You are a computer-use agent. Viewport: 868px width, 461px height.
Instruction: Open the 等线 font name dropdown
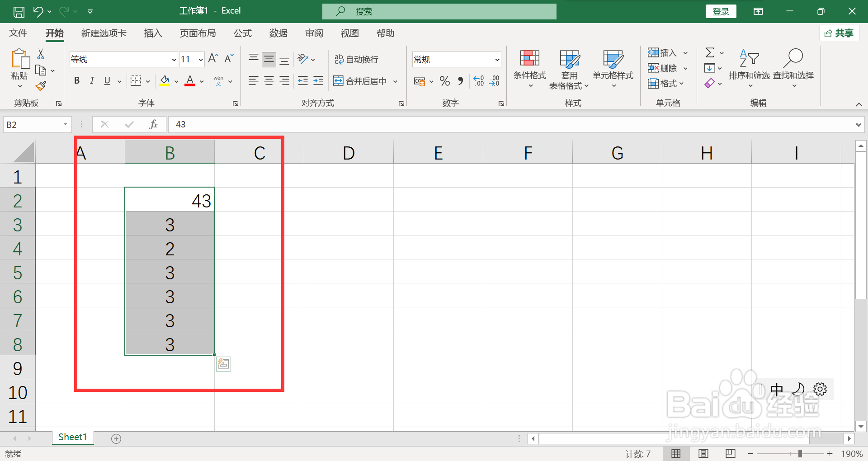[x=174, y=60]
